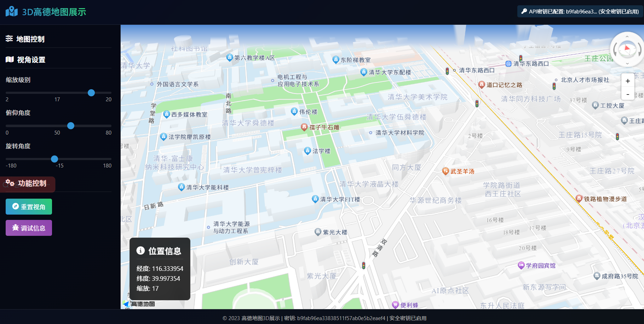Screen dimensions: 644x324
Task: Select the 清华东路西口 bus stop icon
Action: point(508,64)
